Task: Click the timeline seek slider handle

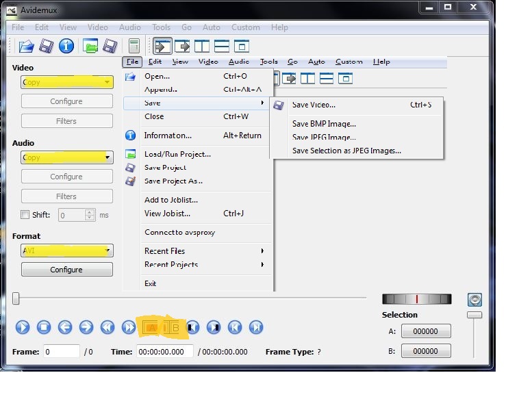Action: [16, 298]
